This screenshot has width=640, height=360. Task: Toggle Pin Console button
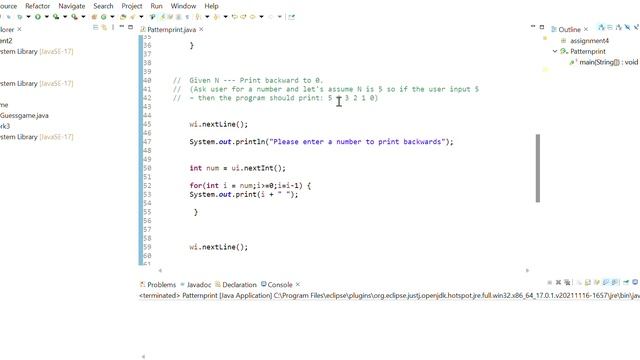(x=626, y=282)
